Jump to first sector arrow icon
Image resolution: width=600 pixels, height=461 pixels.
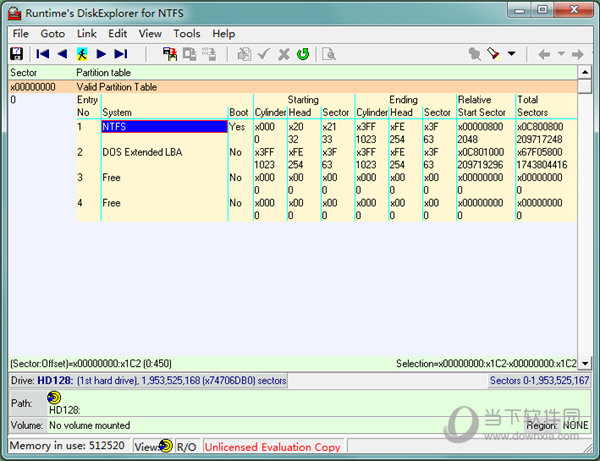[x=42, y=54]
